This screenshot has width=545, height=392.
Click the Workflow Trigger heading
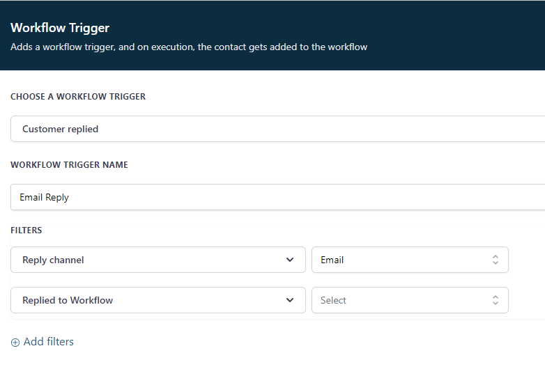click(x=60, y=28)
